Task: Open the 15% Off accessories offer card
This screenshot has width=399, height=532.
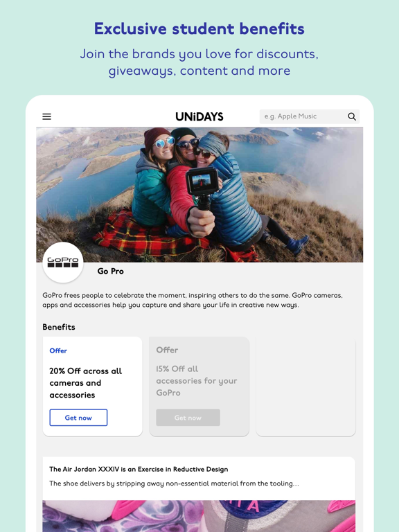Action: point(199,387)
